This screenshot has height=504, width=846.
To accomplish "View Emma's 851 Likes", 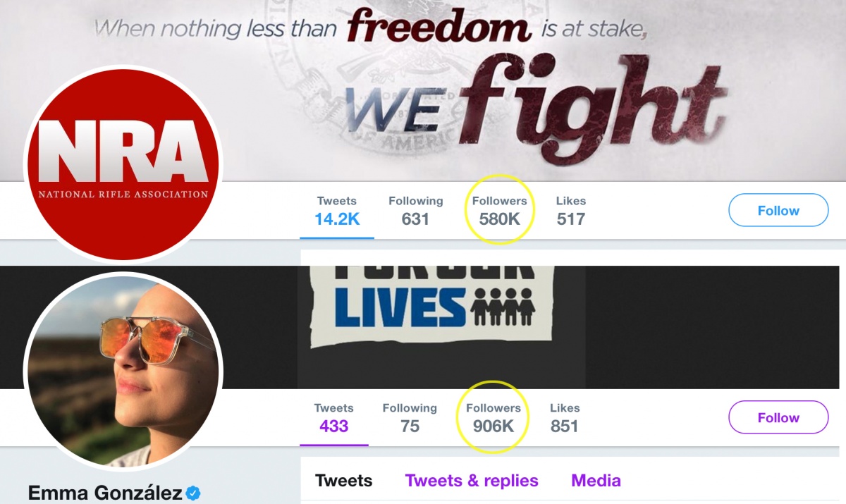I will [565, 418].
